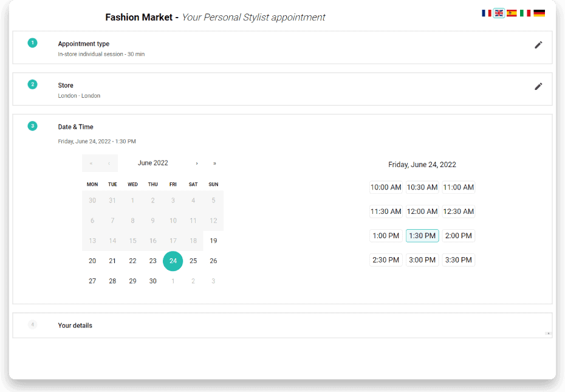Pick June 23 in calendar
Viewport: 565px width, 392px height.
click(152, 261)
